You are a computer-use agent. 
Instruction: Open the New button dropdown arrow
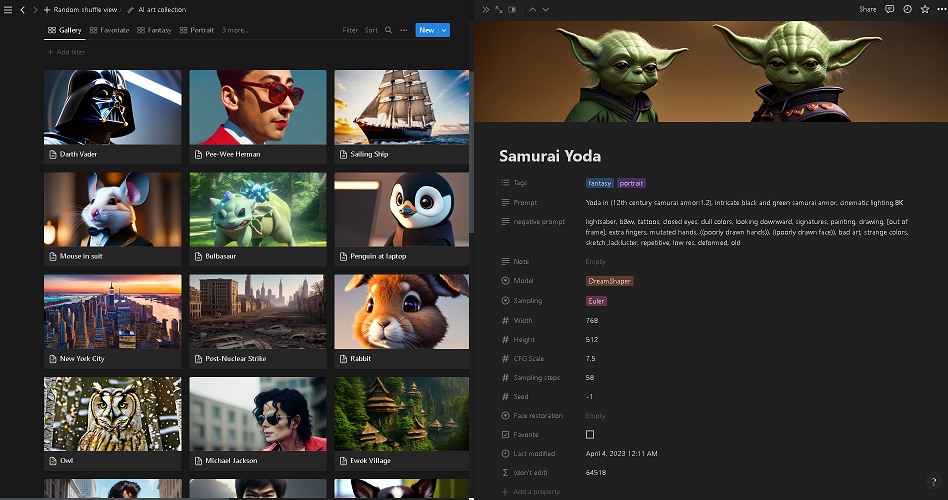pyautogui.click(x=444, y=30)
